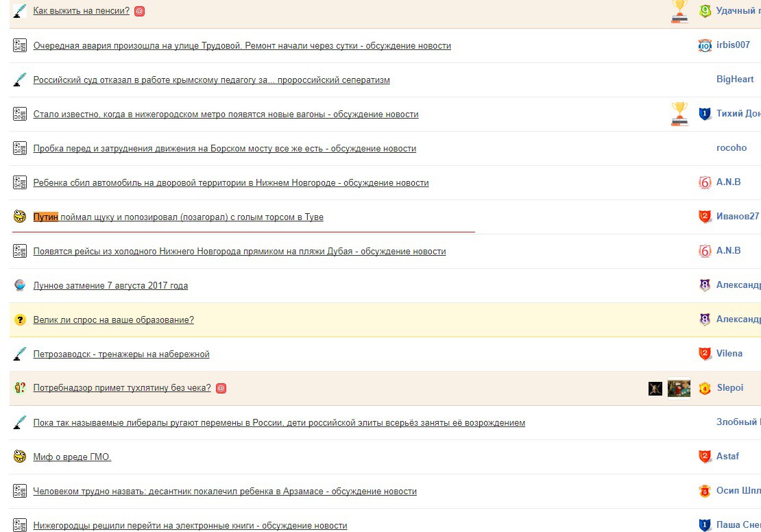Open the topic 'Велик ли спрос на ваше образование?'
This screenshot has width=761, height=532.
pyautogui.click(x=114, y=320)
